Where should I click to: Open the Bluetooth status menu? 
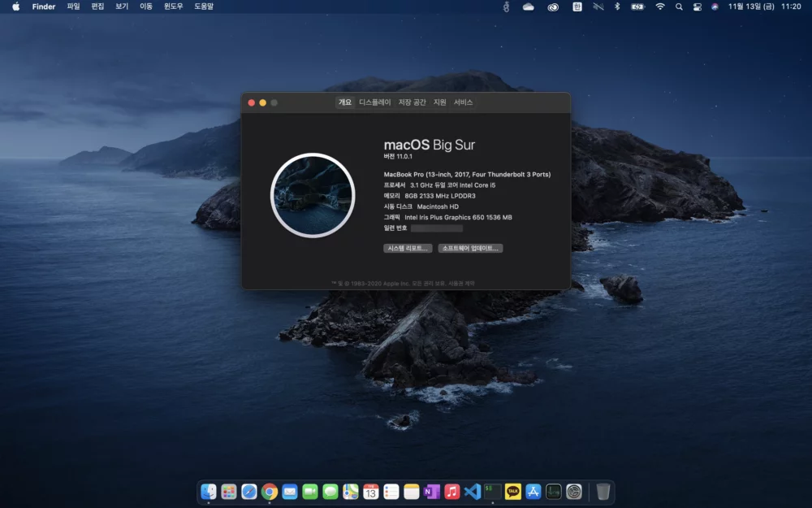[617, 7]
